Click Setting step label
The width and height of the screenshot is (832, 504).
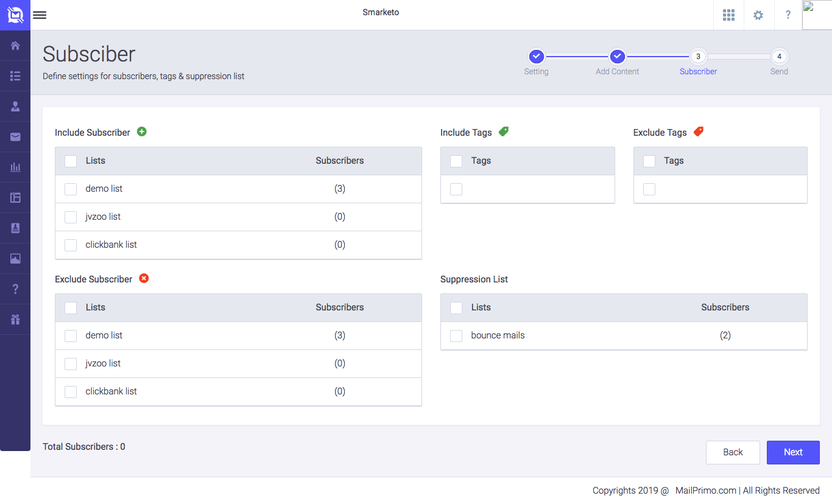(536, 71)
